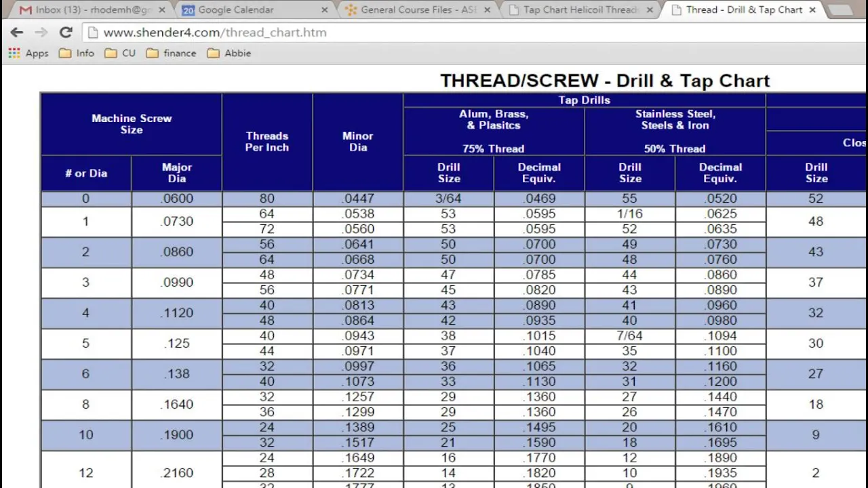
Task: Close the General Course Files tab
Action: click(487, 10)
